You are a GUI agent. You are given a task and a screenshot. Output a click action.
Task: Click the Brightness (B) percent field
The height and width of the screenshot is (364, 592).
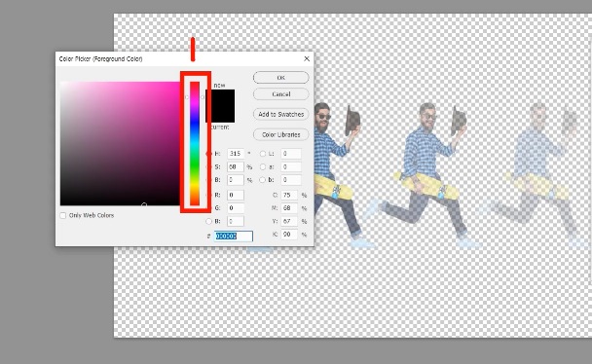coord(236,180)
